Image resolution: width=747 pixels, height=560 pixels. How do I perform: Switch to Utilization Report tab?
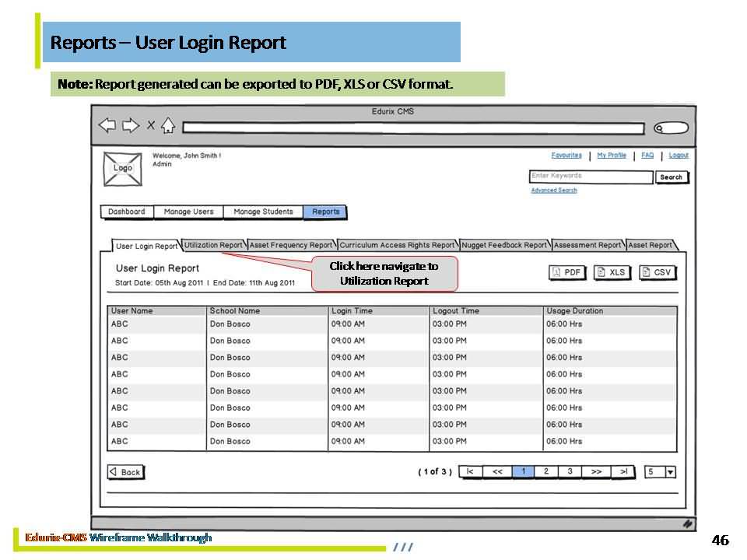coord(213,245)
